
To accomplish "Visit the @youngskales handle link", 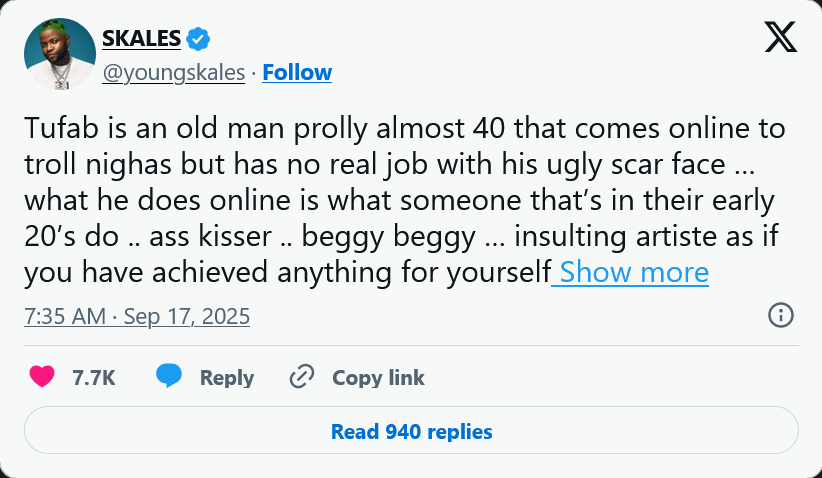I will 173,73.
